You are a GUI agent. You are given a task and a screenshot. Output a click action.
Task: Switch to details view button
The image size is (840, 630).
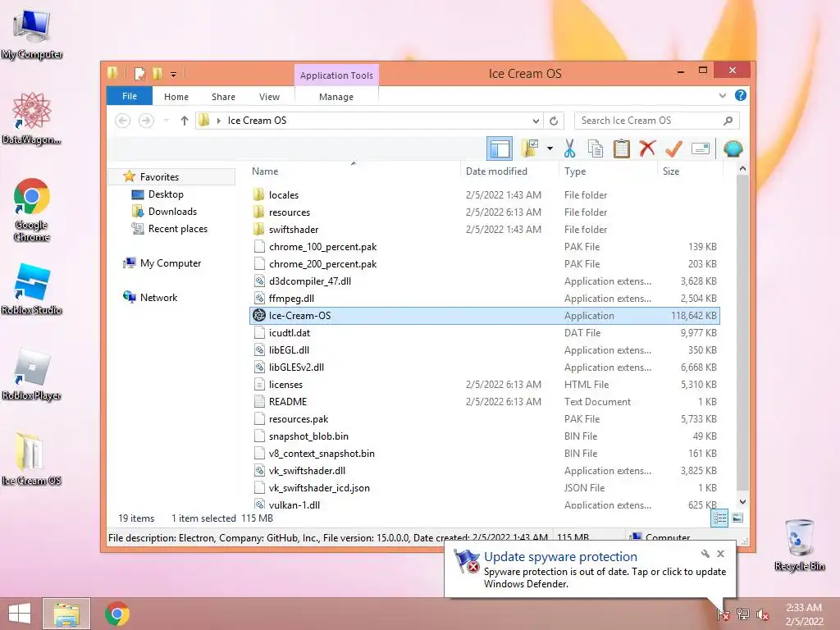coord(719,518)
